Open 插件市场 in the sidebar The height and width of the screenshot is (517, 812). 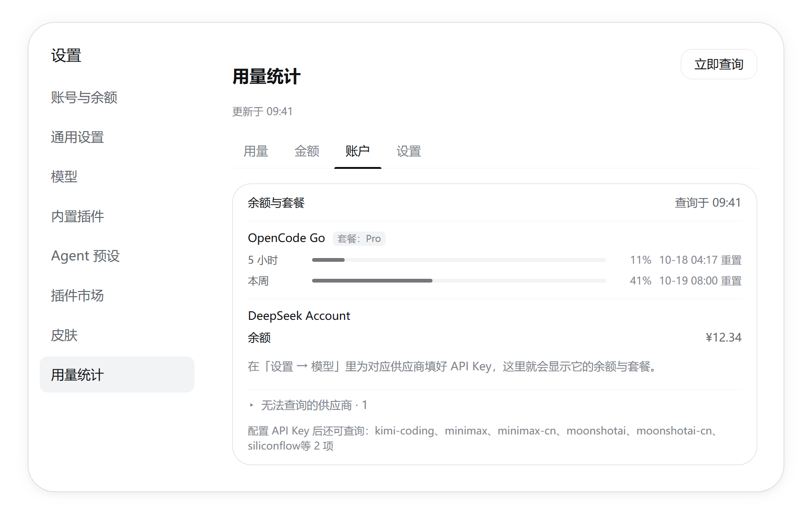[x=117, y=296]
